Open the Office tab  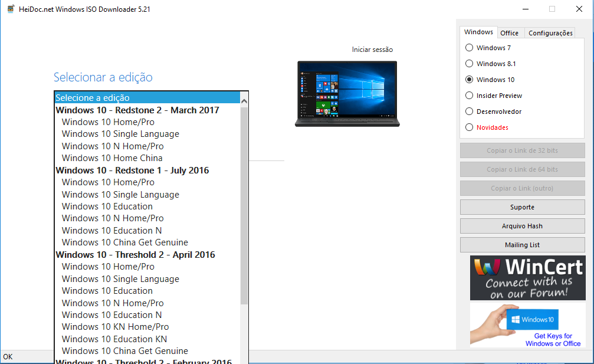click(509, 33)
